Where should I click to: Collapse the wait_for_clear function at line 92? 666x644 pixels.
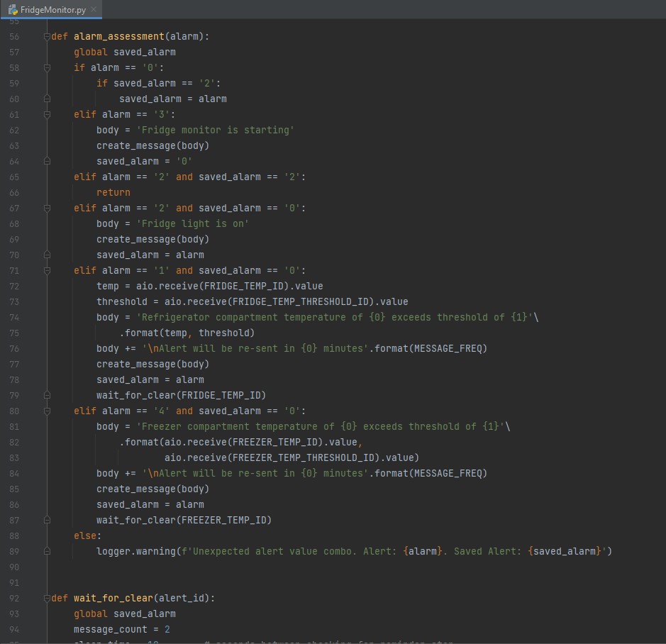coord(47,599)
